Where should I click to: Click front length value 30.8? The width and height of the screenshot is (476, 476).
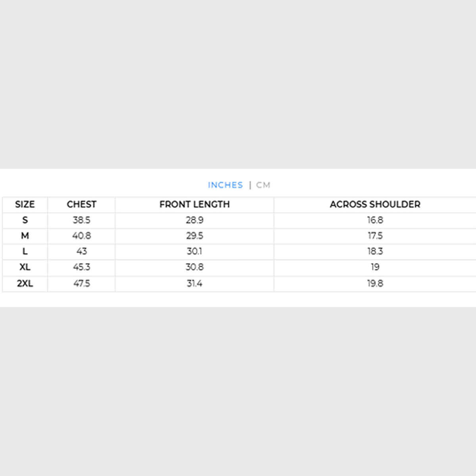click(194, 267)
